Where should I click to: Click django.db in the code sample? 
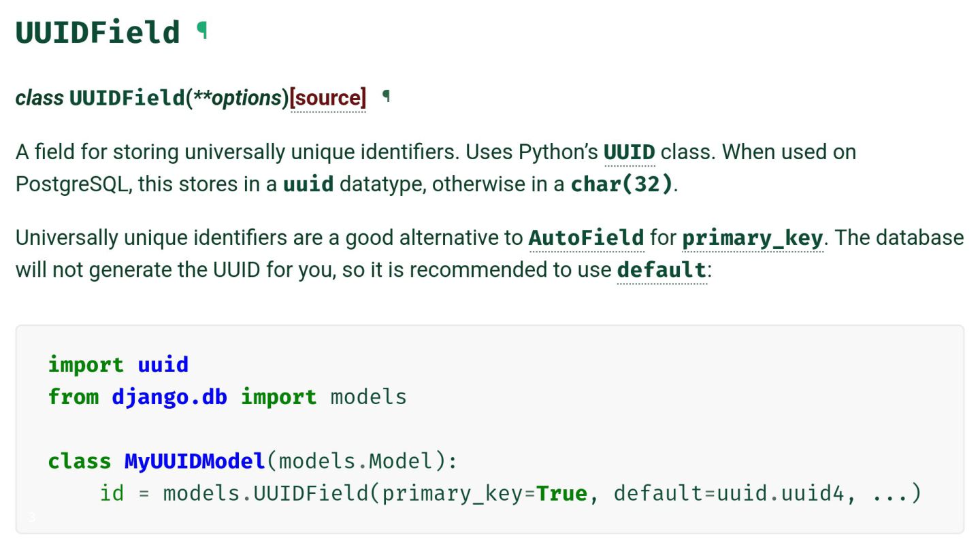click(169, 397)
